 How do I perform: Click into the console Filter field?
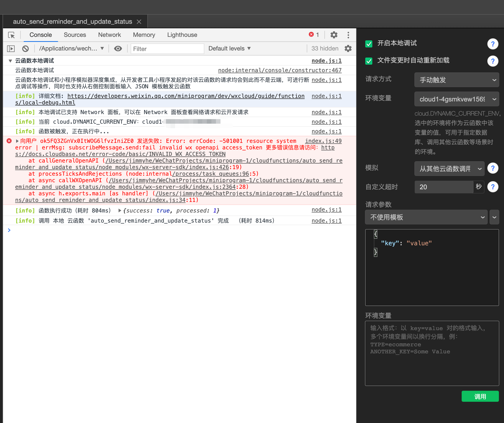pyautogui.click(x=167, y=49)
